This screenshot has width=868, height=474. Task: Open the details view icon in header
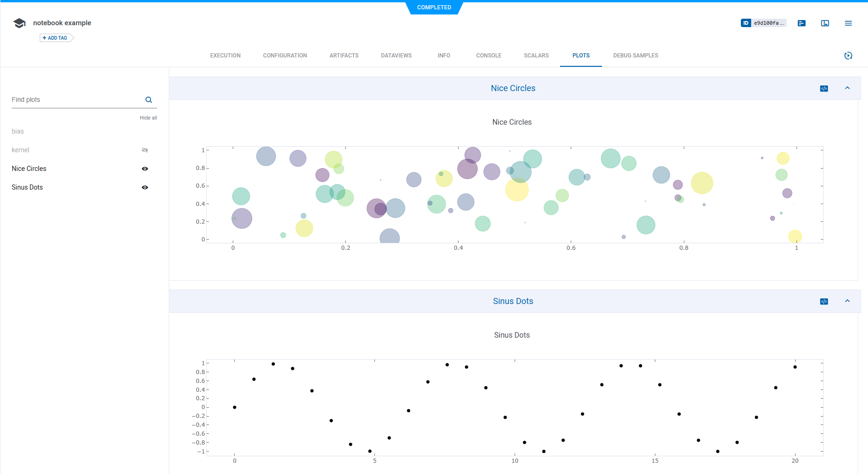click(802, 23)
